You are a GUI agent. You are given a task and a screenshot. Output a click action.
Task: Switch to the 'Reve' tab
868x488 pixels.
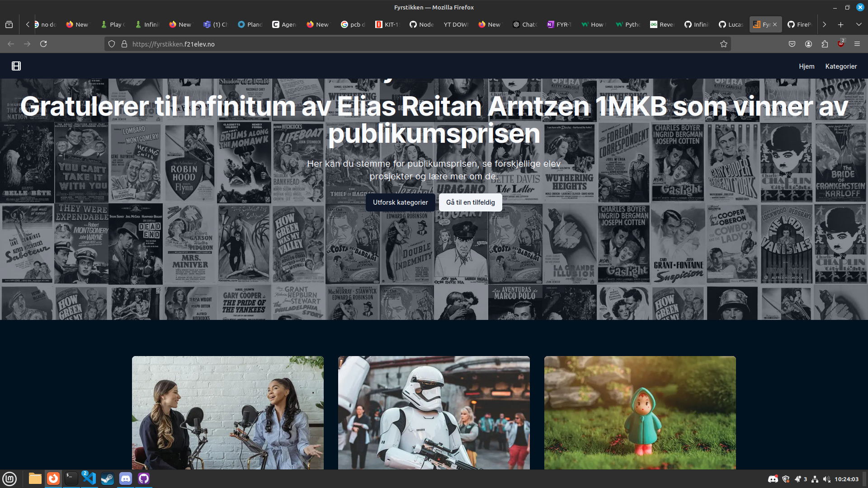tap(663, 24)
